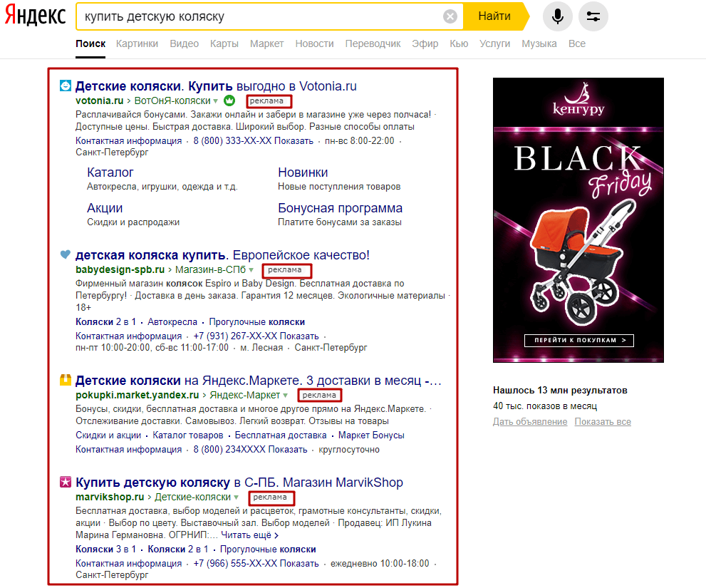The width and height of the screenshot is (706, 588).
Task: Switch to the Видео tab
Action: coord(184,43)
